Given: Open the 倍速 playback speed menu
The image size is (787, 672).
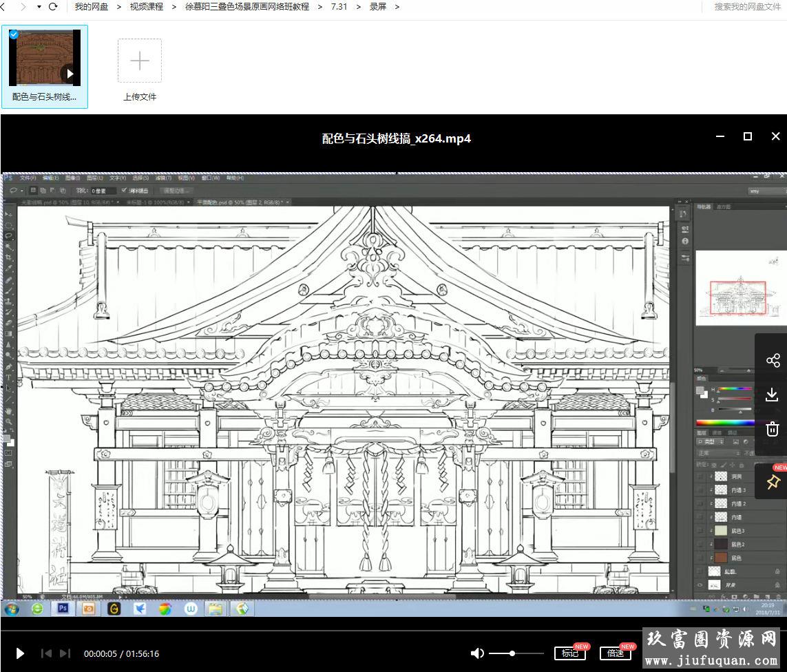Looking at the screenshot, I should (x=616, y=653).
